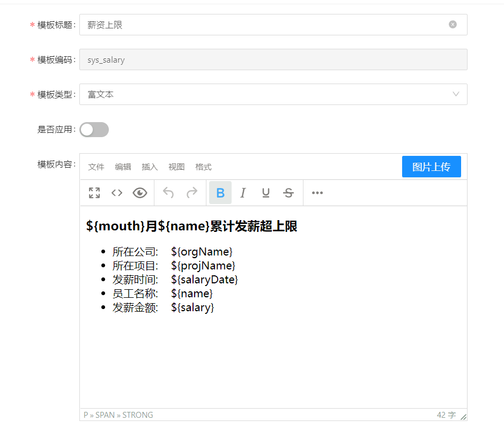Click the ${salaryDate} list line
Screen dimensions: 504x436
(175, 280)
